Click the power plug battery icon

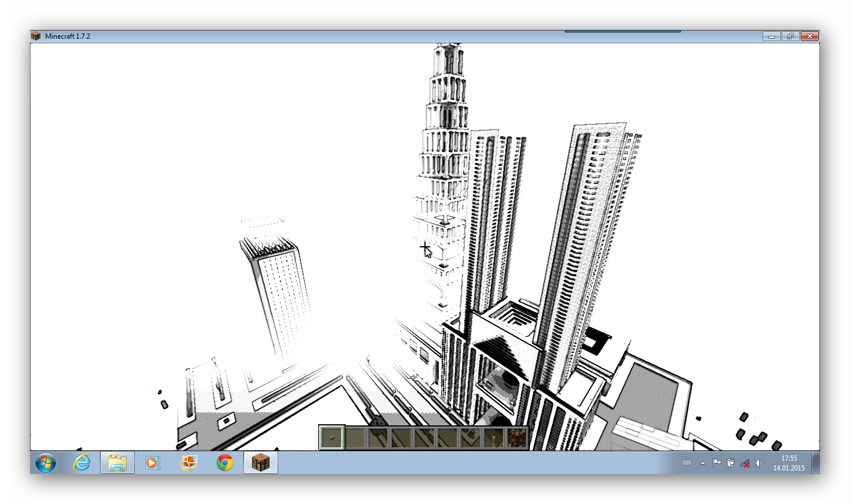click(x=730, y=462)
